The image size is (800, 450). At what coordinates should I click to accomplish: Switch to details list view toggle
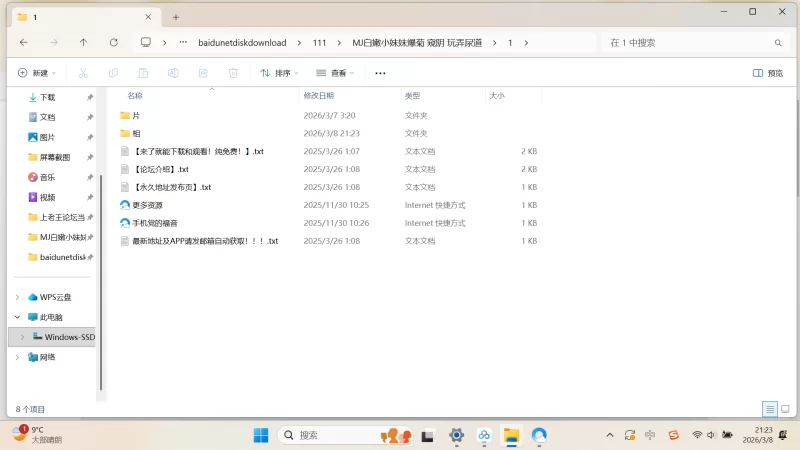tap(769, 409)
